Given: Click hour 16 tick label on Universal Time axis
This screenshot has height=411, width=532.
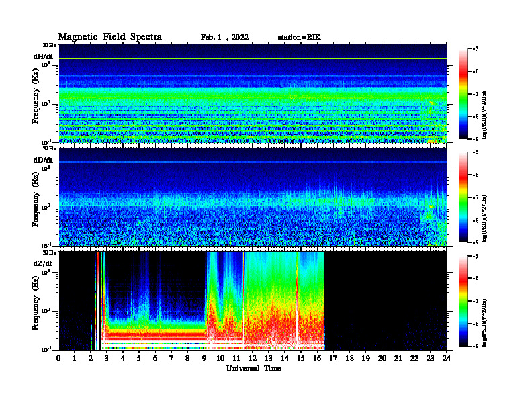Looking at the screenshot, I should (317, 358).
